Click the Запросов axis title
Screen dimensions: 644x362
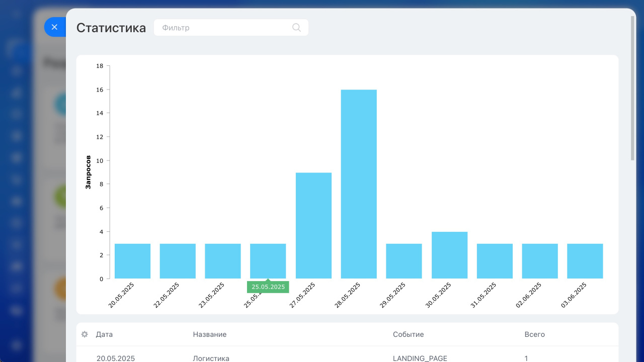pos(88,172)
